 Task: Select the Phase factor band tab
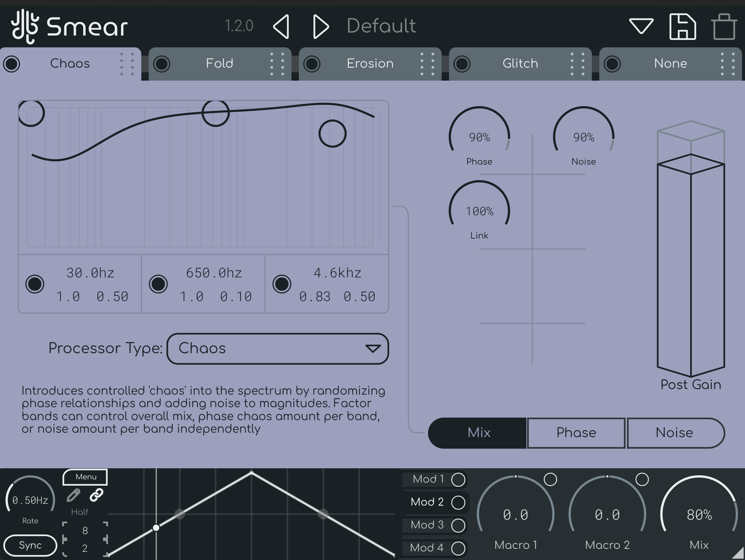coord(576,433)
